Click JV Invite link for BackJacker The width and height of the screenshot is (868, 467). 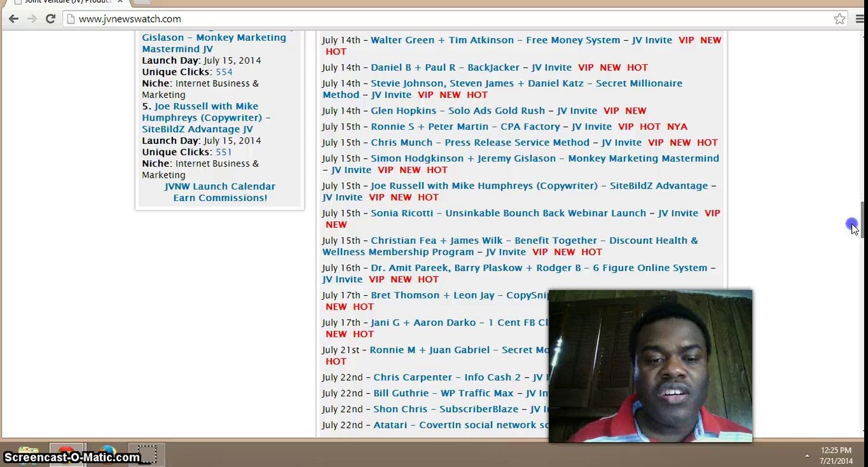tap(552, 67)
